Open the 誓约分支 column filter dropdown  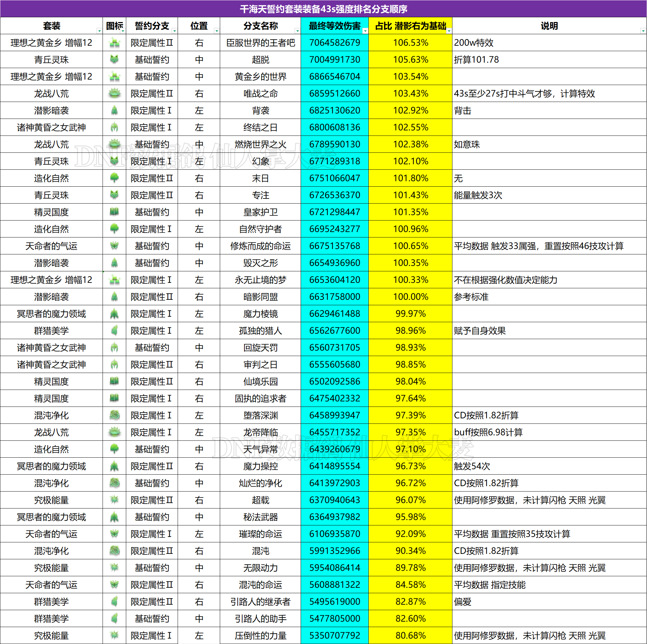(x=174, y=31)
